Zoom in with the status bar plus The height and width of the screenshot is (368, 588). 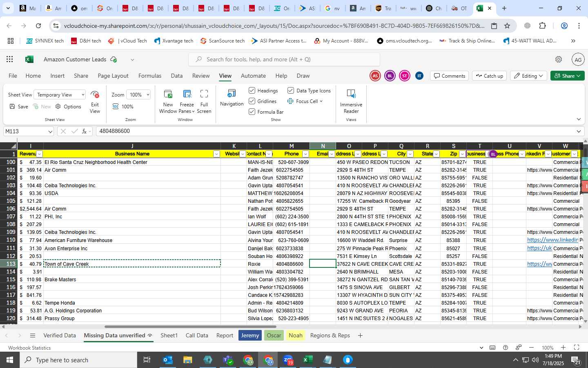coord(563,348)
